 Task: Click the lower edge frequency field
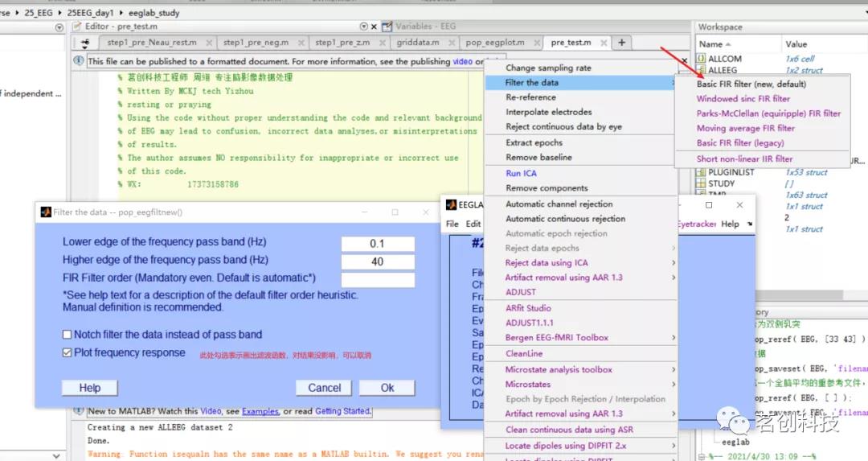tap(378, 244)
